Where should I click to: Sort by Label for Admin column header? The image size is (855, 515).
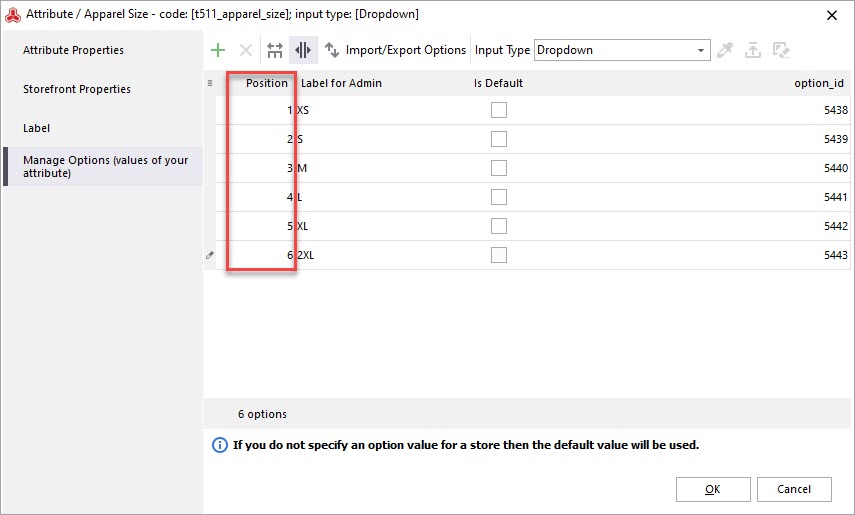pos(341,83)
